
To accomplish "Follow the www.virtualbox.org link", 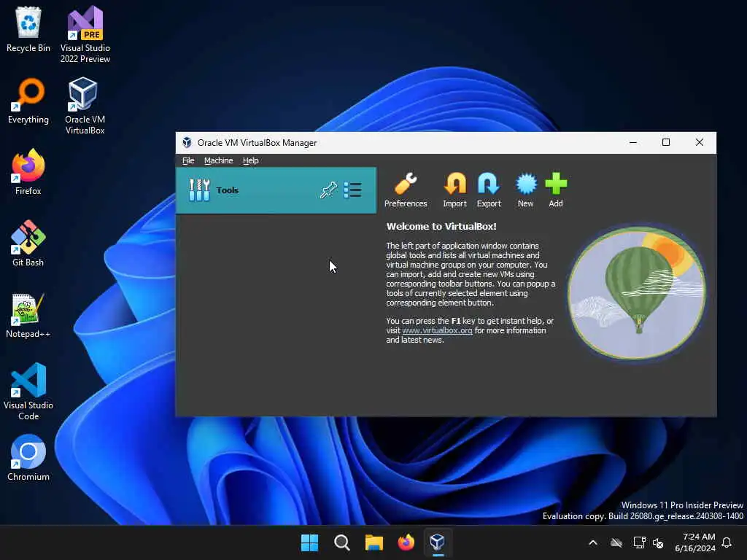I will [x=438, y=330].
